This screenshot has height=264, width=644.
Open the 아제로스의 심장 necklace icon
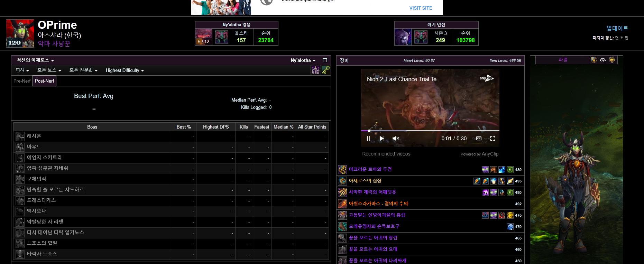pos(342,181)
